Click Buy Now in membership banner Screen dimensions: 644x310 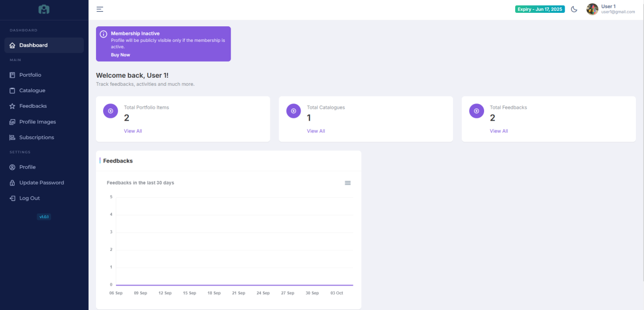point(120,55)
